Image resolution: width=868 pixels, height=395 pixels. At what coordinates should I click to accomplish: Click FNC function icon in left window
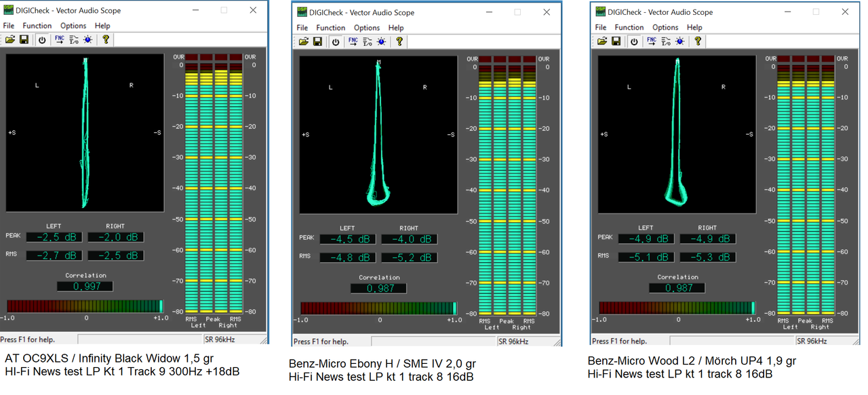click(60, 40)
